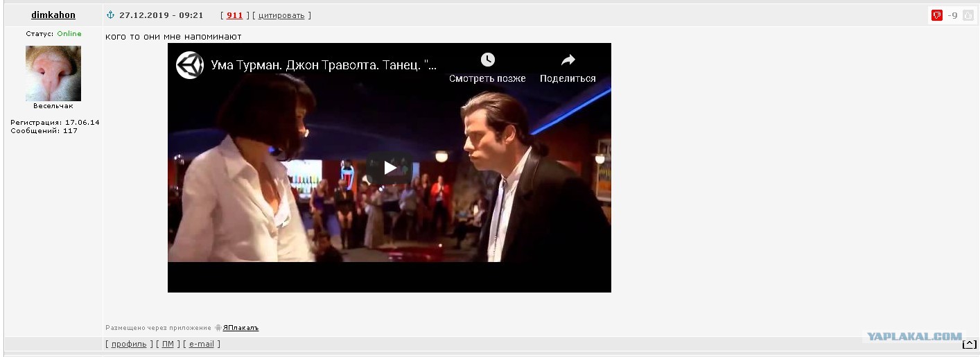Click the scroll-to-top caret button
The image size is (980, 357).
970,344
